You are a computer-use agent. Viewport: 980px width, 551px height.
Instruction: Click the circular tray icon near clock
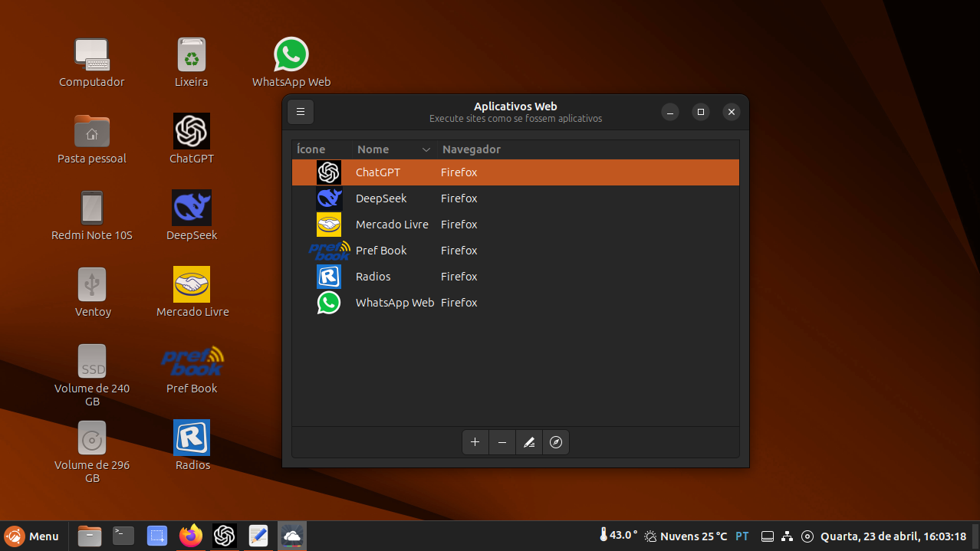coord(807,536)
